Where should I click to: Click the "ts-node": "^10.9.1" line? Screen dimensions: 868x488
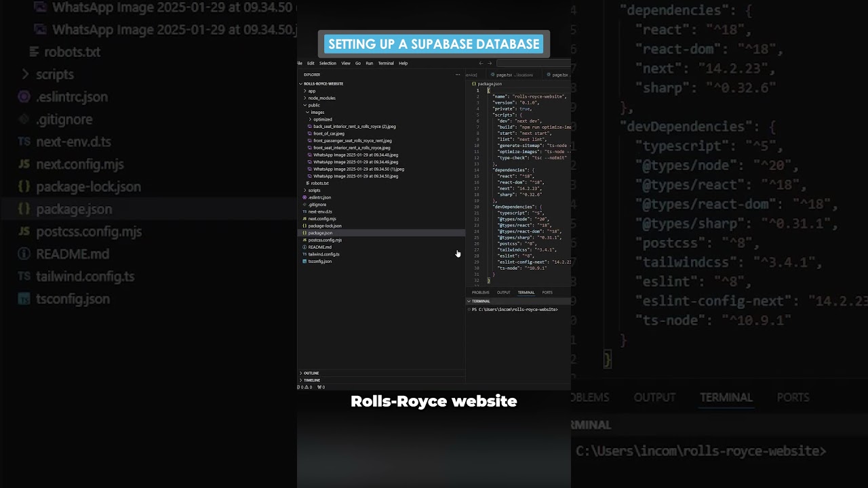[x=522, y=268]
